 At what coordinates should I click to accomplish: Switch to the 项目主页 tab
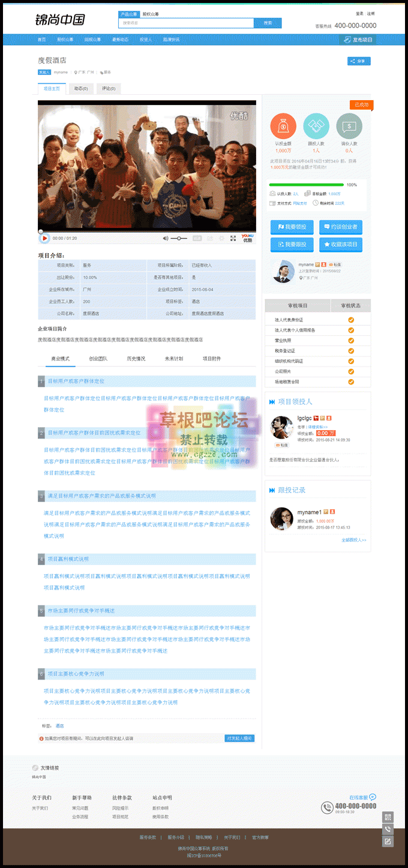click(52, 88)
